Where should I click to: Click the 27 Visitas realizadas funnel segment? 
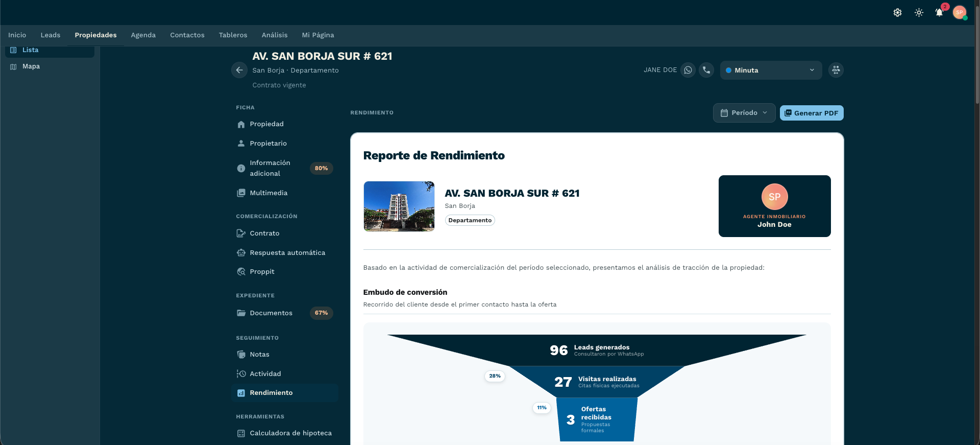(597, 382)
